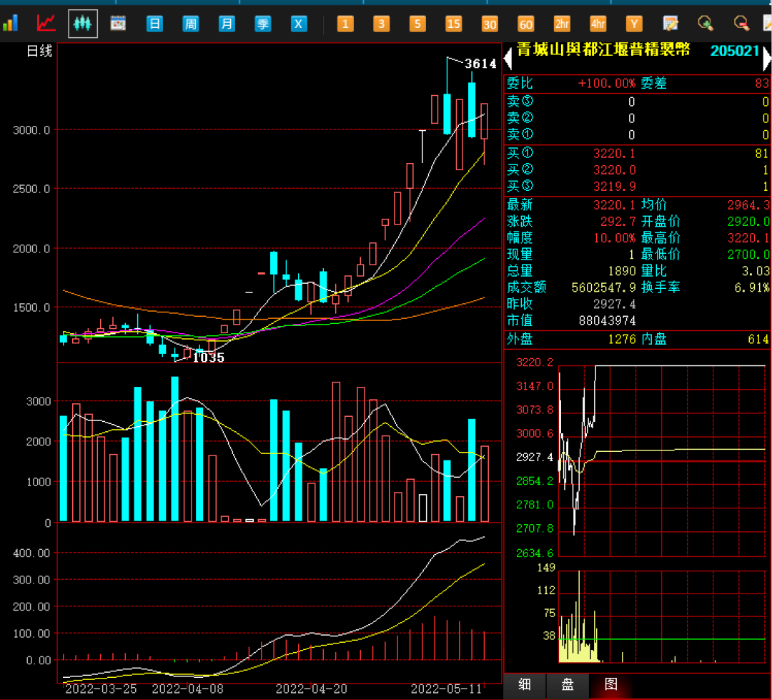Viewport: 772px width, 700px height.
Task: Click the 昨收 value 2927.4
Action: [x=614, y=304]
